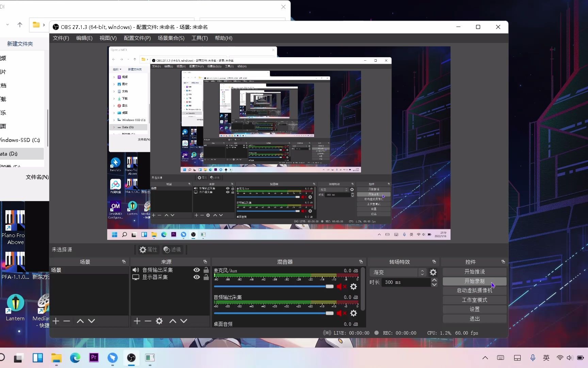Toggle lock on 显示器采集 source

(206, 277)
